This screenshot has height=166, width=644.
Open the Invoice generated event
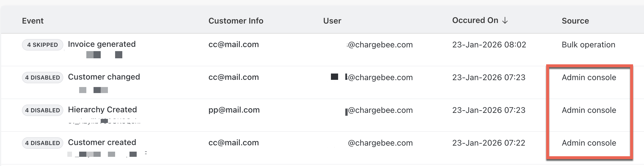pyautogui.click(x=102, y=44)
